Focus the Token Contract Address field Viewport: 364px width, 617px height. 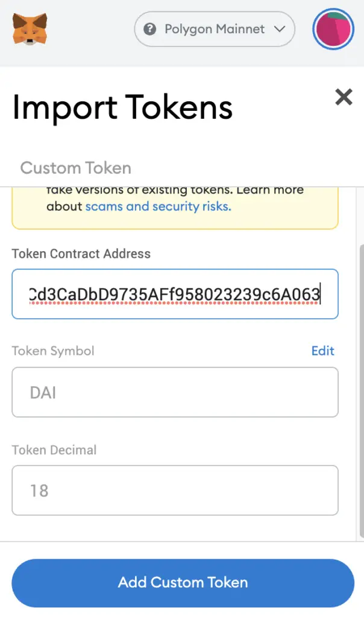pos(175,294)
